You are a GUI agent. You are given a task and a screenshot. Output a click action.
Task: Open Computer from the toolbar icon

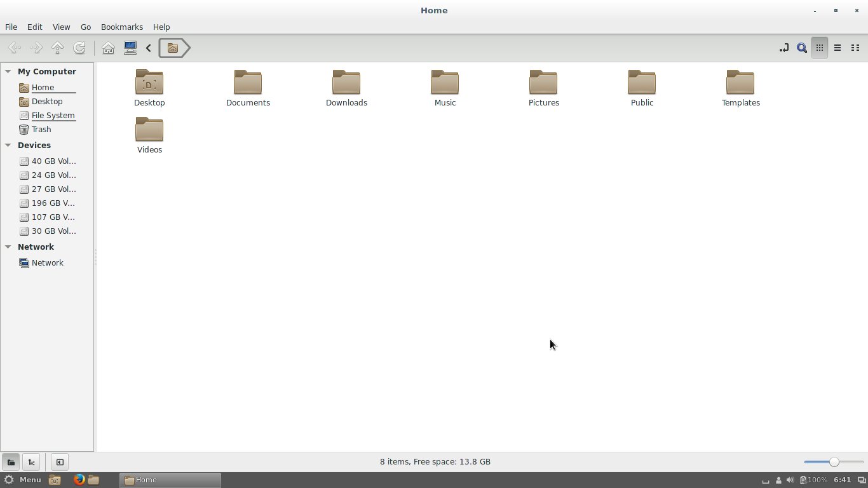coord(130,48)
